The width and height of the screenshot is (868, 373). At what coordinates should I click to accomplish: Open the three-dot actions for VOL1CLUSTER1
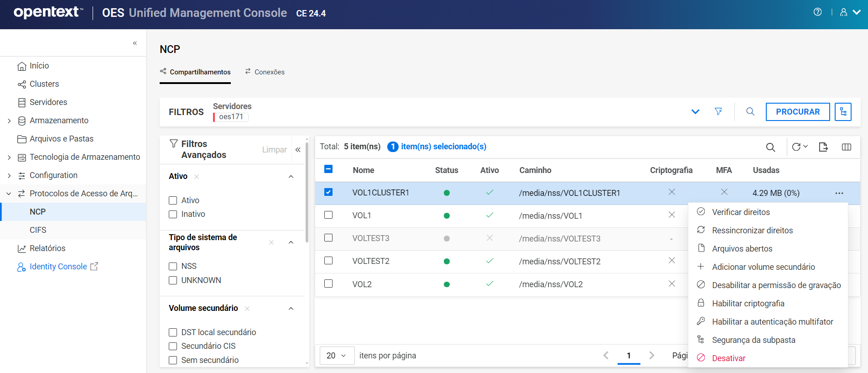(839, 193)
